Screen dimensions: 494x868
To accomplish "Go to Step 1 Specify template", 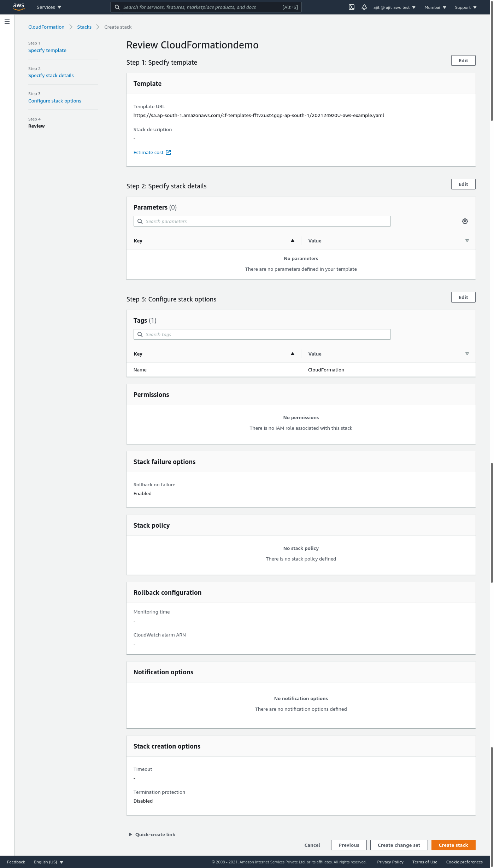I will [47, 50].
